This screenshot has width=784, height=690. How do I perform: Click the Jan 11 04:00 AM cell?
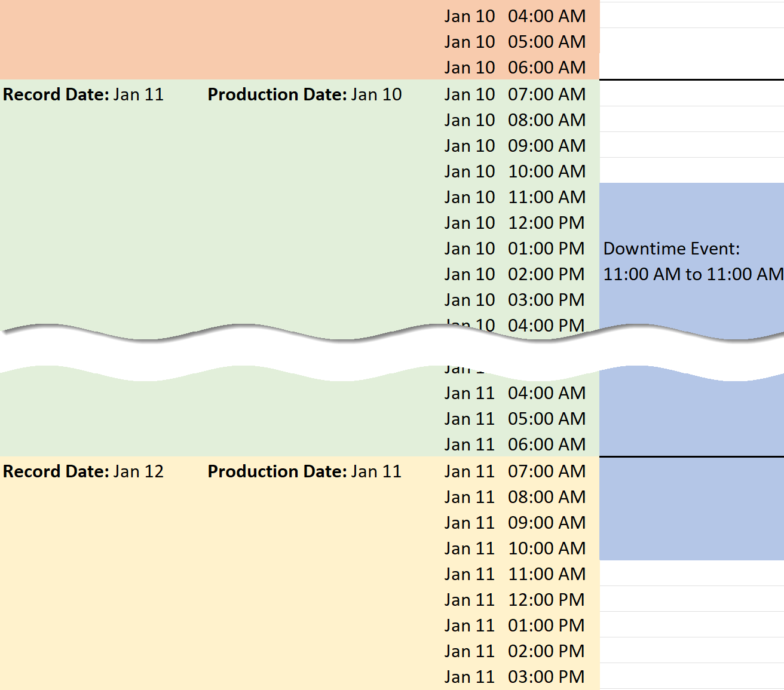[x=514, y=393]
